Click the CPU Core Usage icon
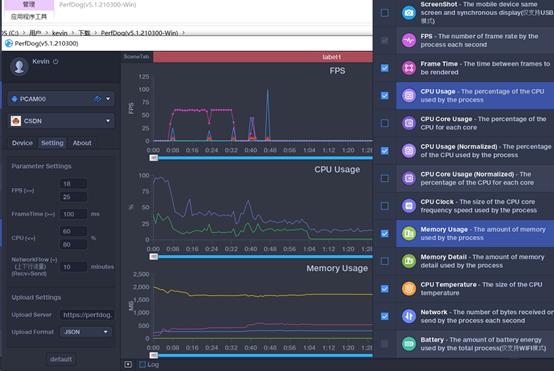This screenshot has width=554, height=371. pos(409,123)
